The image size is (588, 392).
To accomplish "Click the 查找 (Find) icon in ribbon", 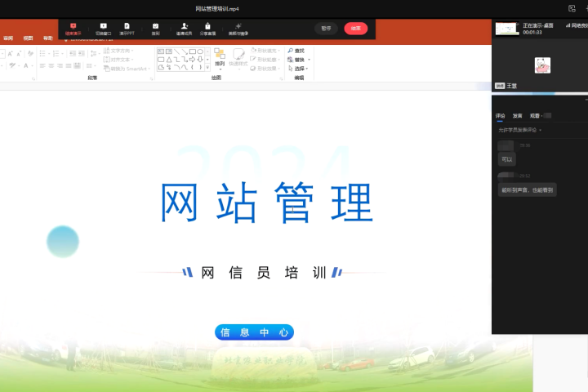I will (x=292, y=51).
